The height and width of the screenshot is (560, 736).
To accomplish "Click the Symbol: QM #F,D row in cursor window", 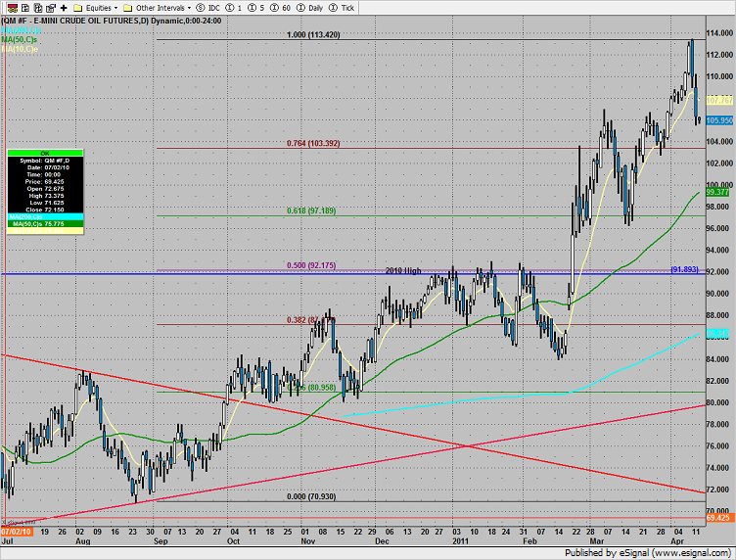I will (x=45, y=161).
